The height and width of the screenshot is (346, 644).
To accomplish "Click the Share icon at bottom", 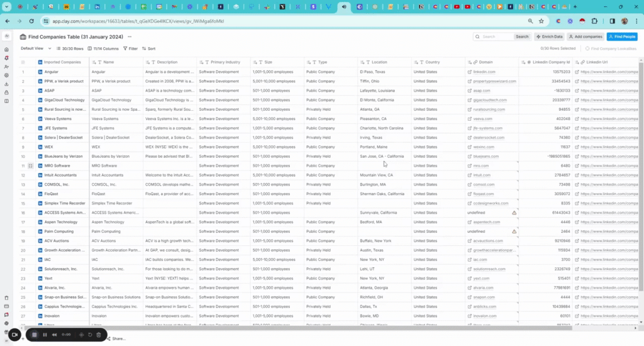I will click(108, 338).
